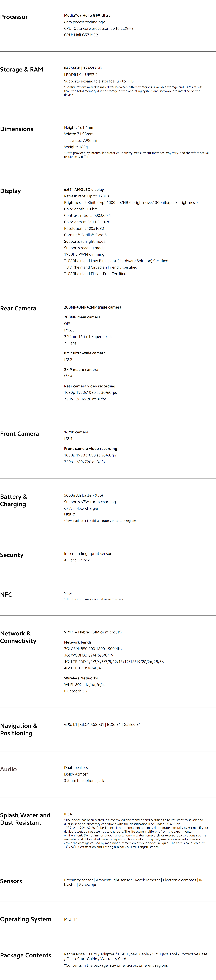This screenshot has height=980, width=216.
Task: Click the NFC section heading
Action: tap(6, 595)
